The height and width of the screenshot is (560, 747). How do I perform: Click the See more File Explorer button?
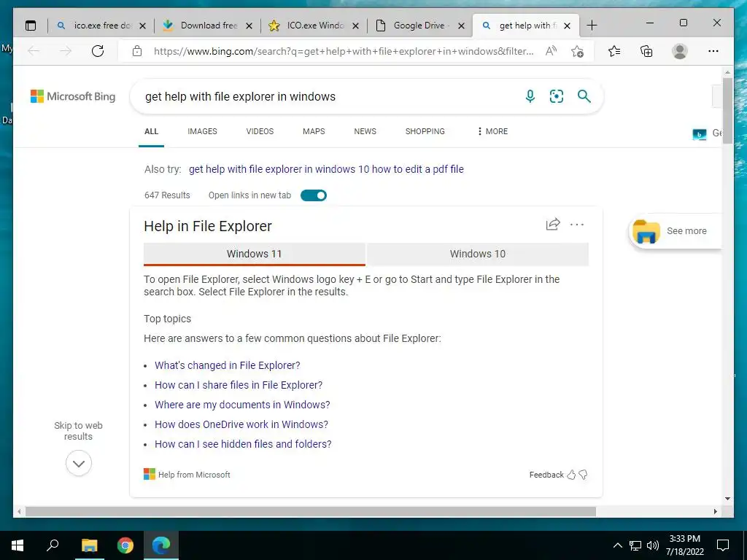[x=675, y=231]
